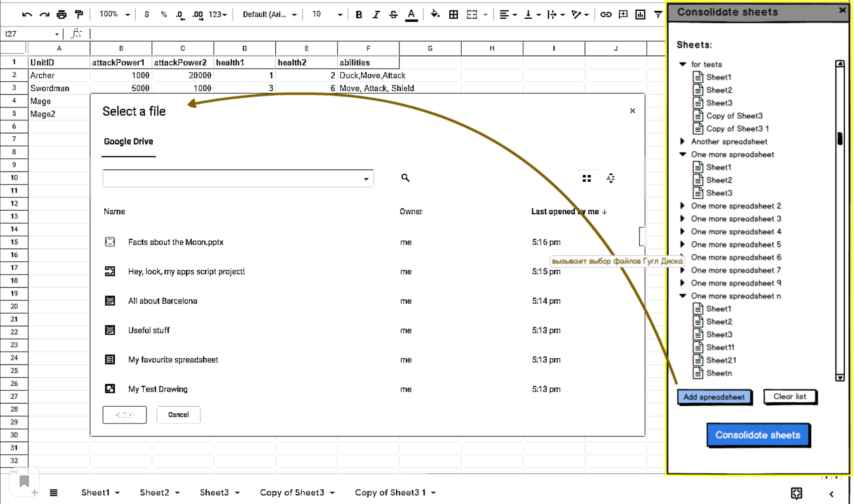Screen dimensions: 854x504
Task: Click the Redo icon in toolbar
Action: click(x=44, y=15)
